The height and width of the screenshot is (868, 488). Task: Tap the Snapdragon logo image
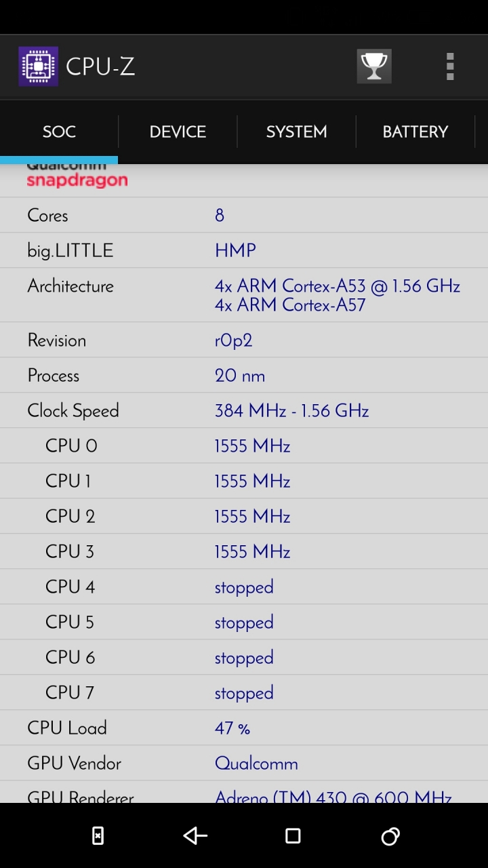coord(77,176)
